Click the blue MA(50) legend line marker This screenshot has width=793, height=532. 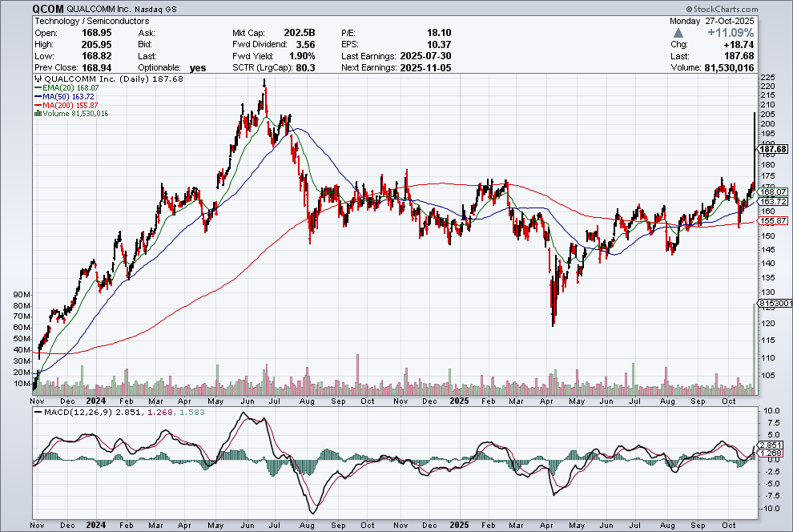(37, 97)
